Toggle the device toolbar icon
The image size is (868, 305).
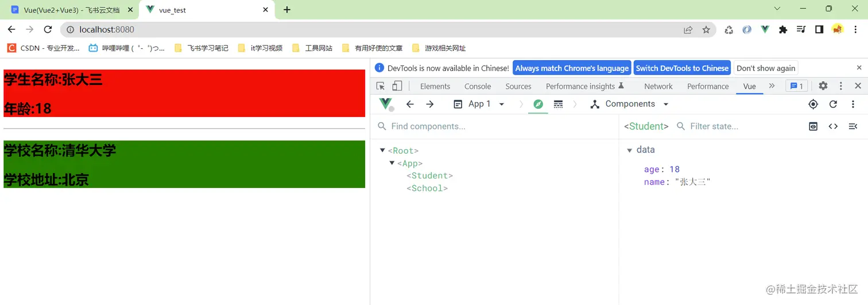(397, 86)
